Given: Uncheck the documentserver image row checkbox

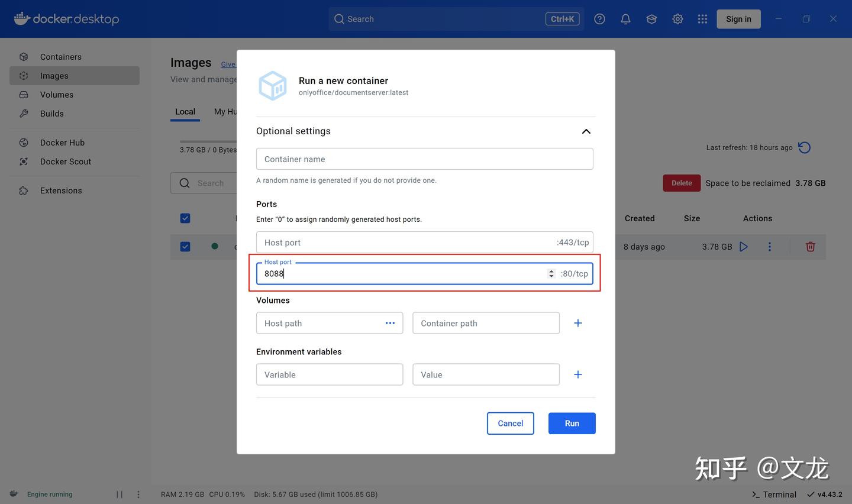Looking at the screenshot, I should (x=185, y=247).
